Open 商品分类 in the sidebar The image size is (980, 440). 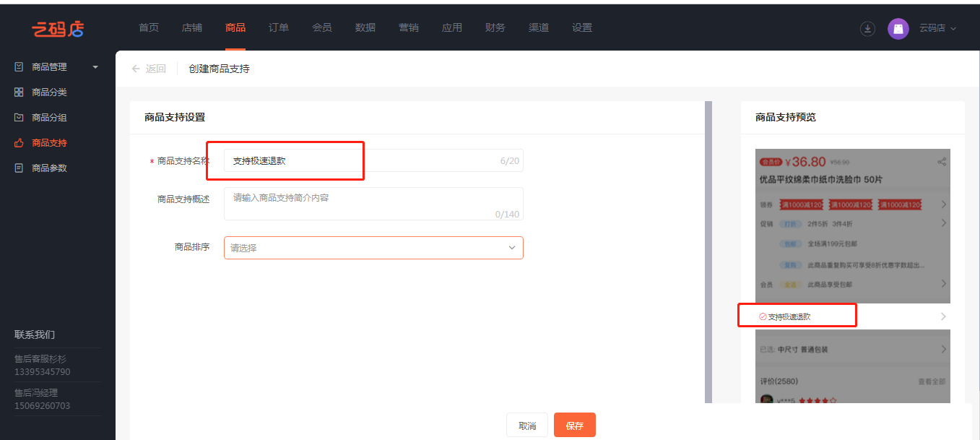(49, 92)
